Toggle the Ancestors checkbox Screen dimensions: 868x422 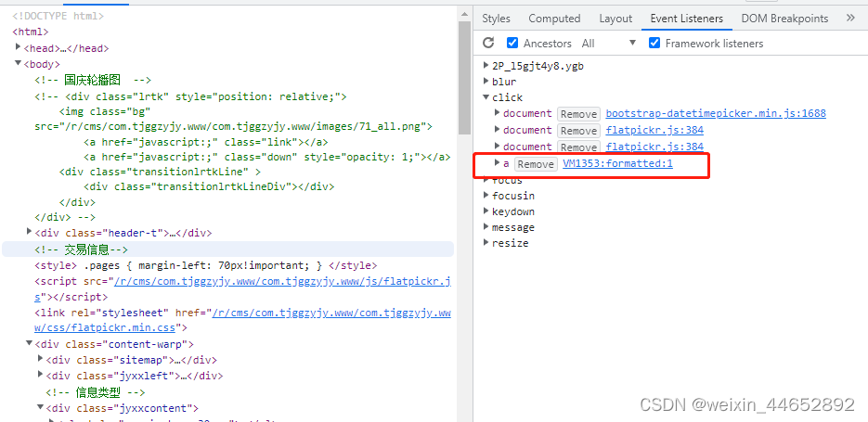tap(512, 44)
